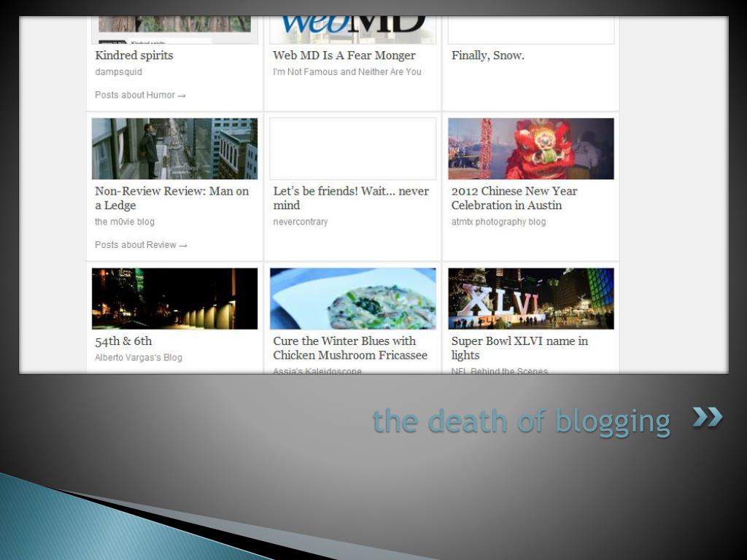Click the WebMD logo thumbnail
The width and height of the screenshot is (747, 560).
(x=352, y=30)
